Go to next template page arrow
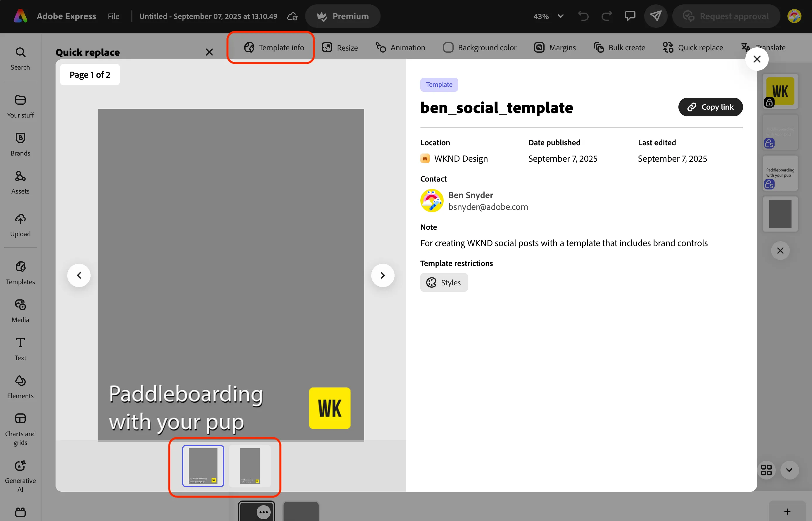 click(383, 275)
